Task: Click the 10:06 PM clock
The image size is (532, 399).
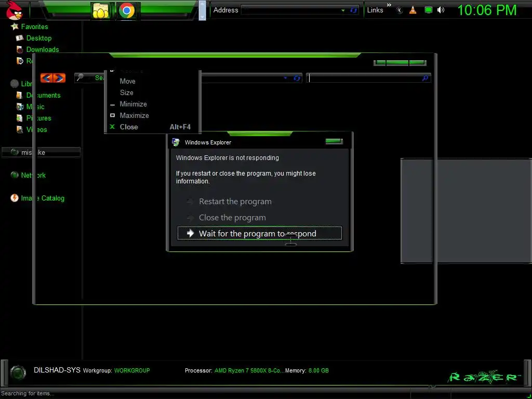Action: pyautogui.click(x=487, y=10)
